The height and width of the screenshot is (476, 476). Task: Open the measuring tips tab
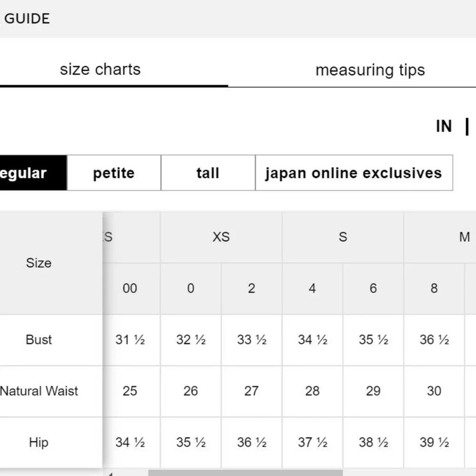(x=370, y=70)
